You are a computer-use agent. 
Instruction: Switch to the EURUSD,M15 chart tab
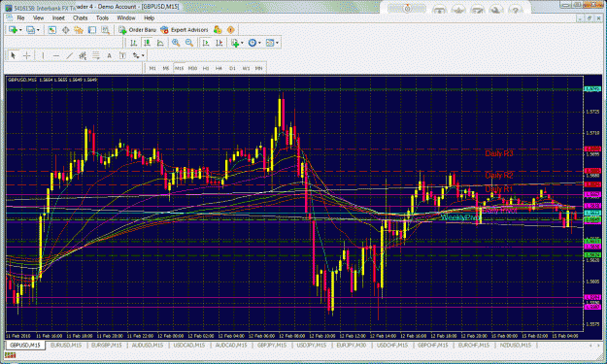pos(66,345)
